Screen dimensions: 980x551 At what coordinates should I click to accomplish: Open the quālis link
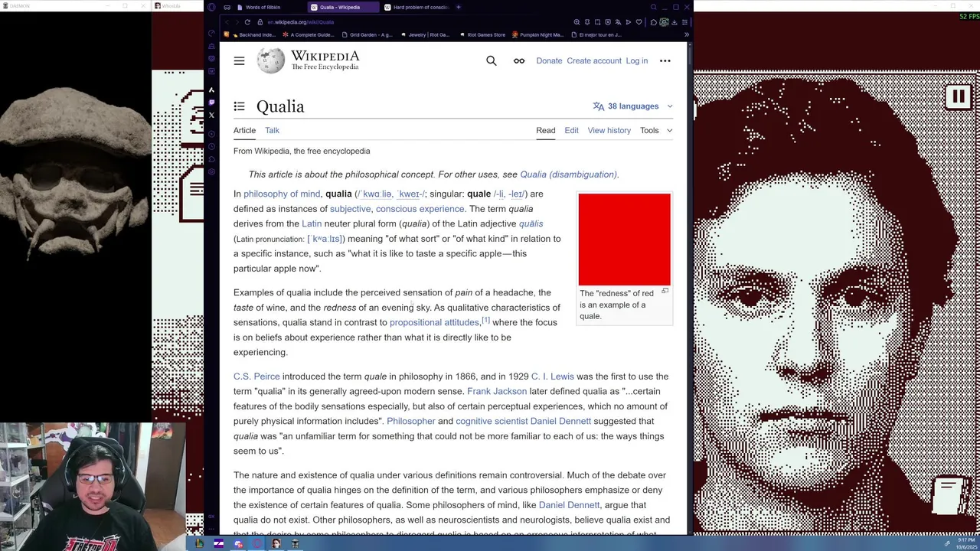pyautogui.click(x=531, y=223)
